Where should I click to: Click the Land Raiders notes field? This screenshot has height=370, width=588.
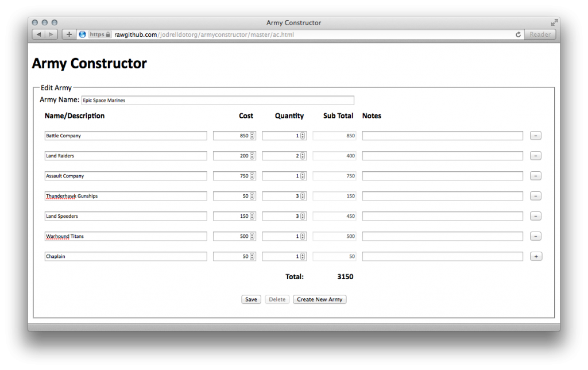tap(443, 156)
